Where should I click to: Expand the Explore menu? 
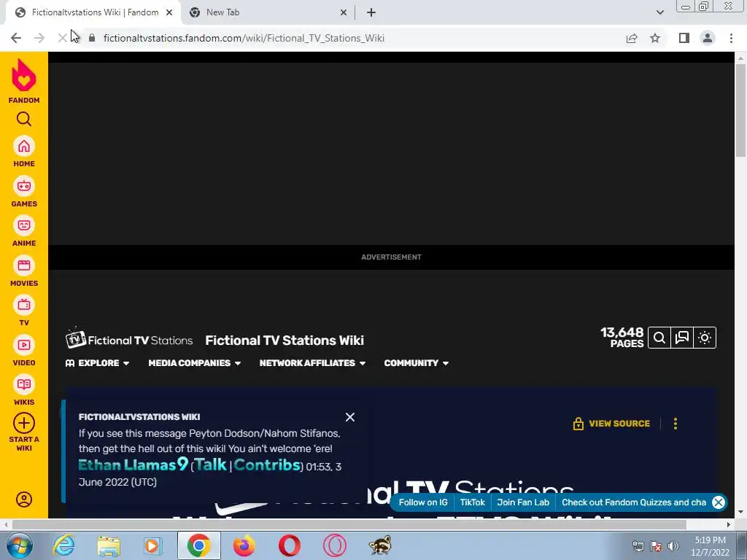tap(97, 363)
